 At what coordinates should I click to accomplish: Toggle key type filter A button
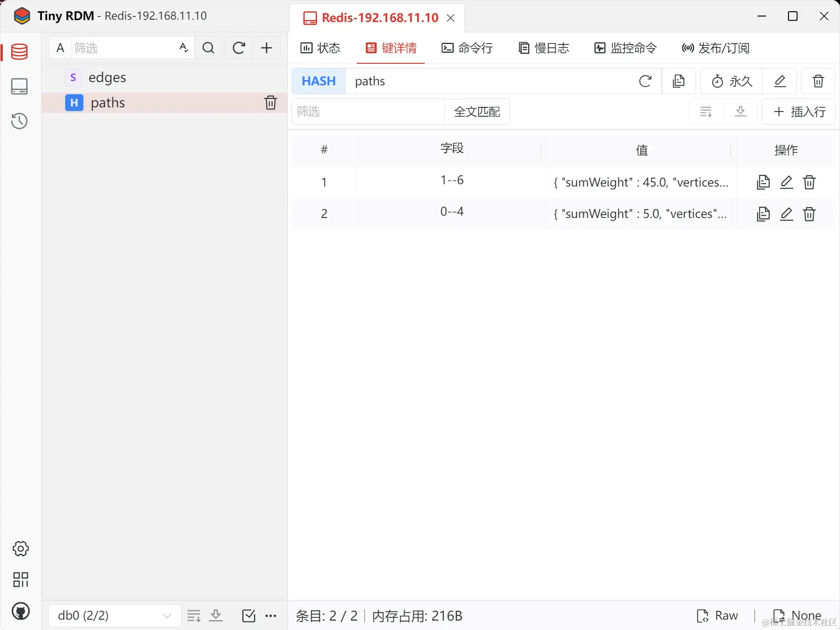[60, 48]
